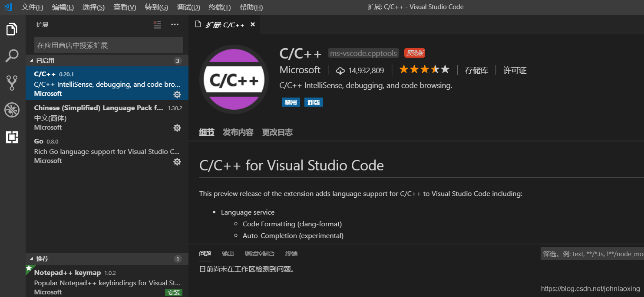Select the C/C++ 0.20.1 extension row

coord(107,84)
